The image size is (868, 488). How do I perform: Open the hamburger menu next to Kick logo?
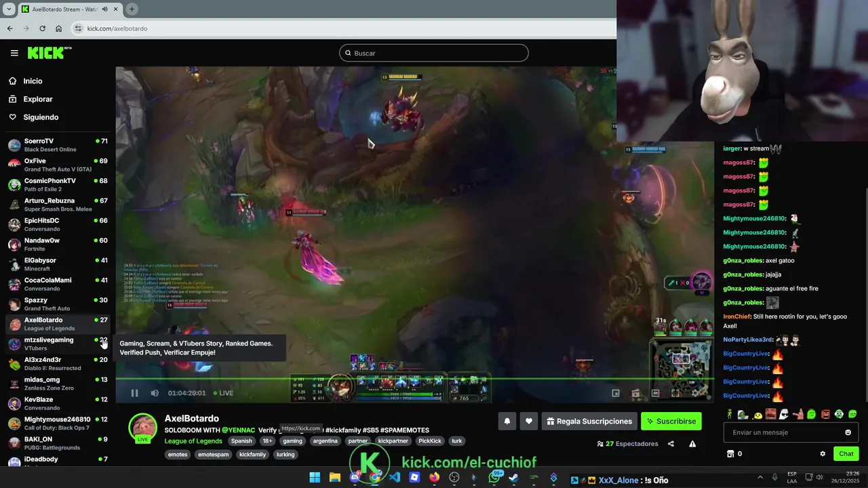[14, 53]
